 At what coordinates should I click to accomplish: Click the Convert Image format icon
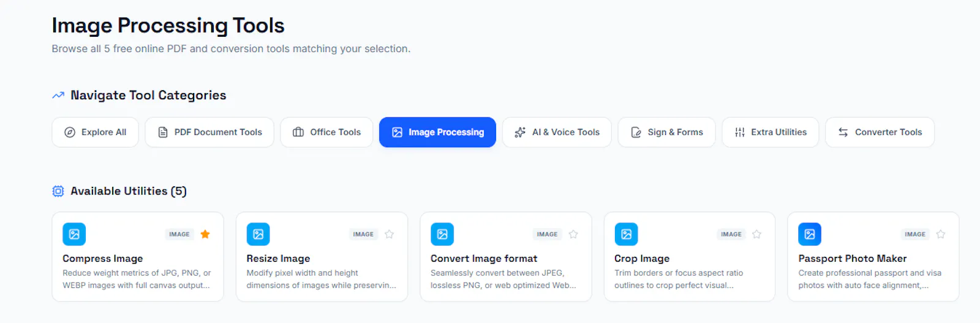[x=442, y=234]
